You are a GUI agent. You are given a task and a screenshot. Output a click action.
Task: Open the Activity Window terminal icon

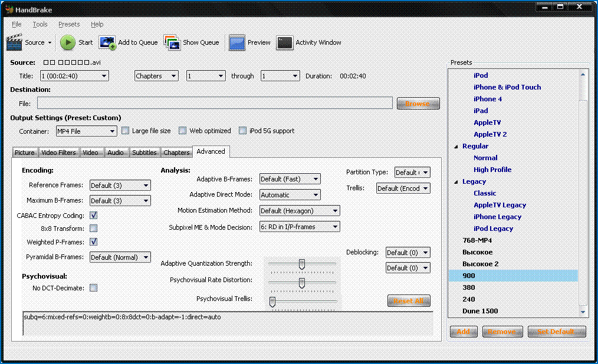click(284, 42)
